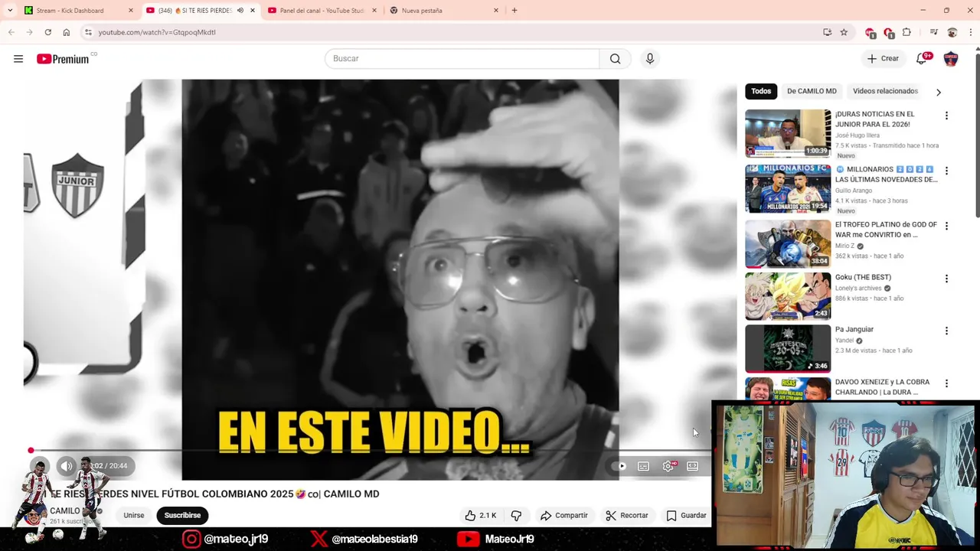The width and height of the screenshot is (980, 551).
Task: Select the Videos relacionados filter chip
Action: tap(885, 91)
